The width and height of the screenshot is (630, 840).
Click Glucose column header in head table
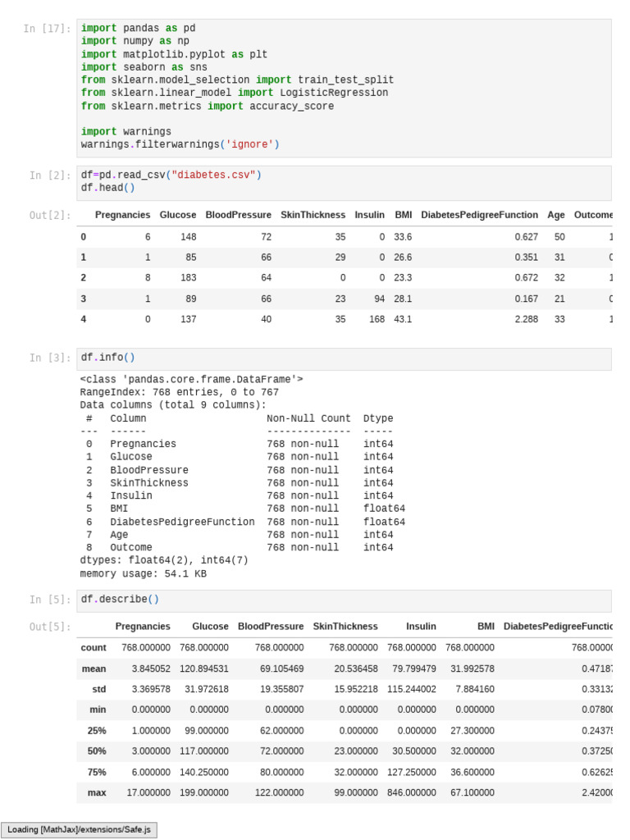click(178, 215)
